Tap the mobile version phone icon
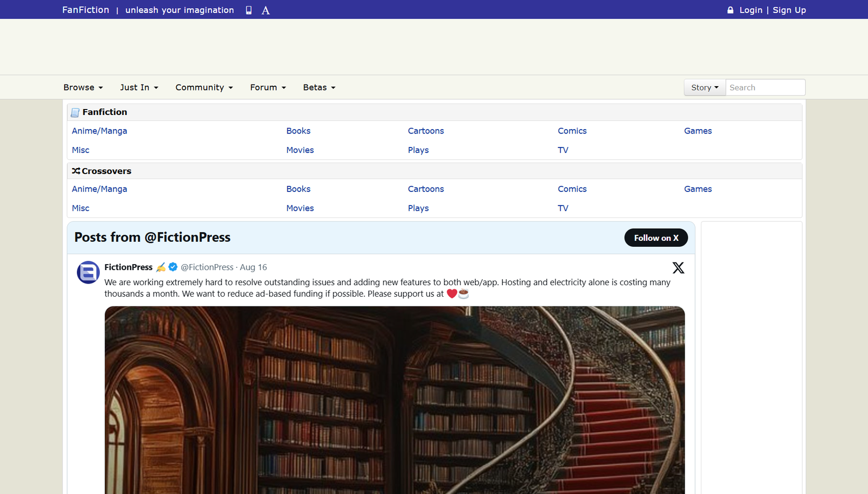 (248, 10)
